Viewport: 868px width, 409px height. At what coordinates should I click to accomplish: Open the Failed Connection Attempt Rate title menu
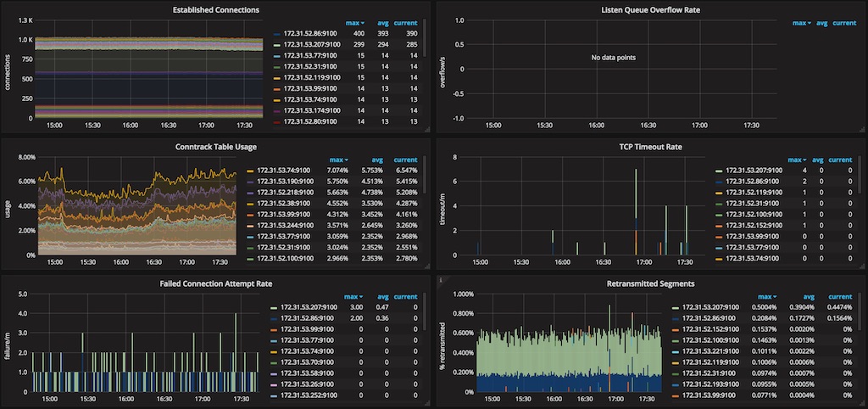coord(216,283)
